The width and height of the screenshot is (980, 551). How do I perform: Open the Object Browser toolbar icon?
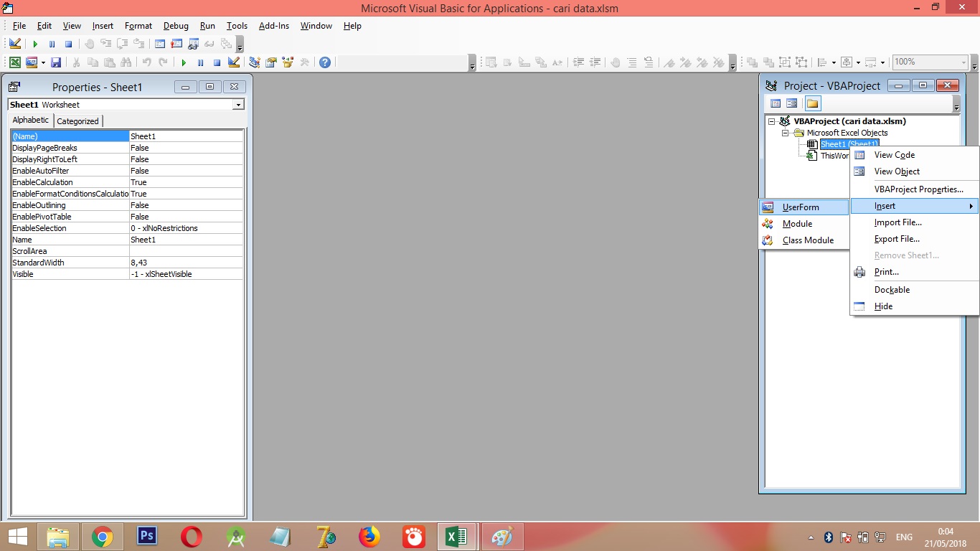[288, 62]
